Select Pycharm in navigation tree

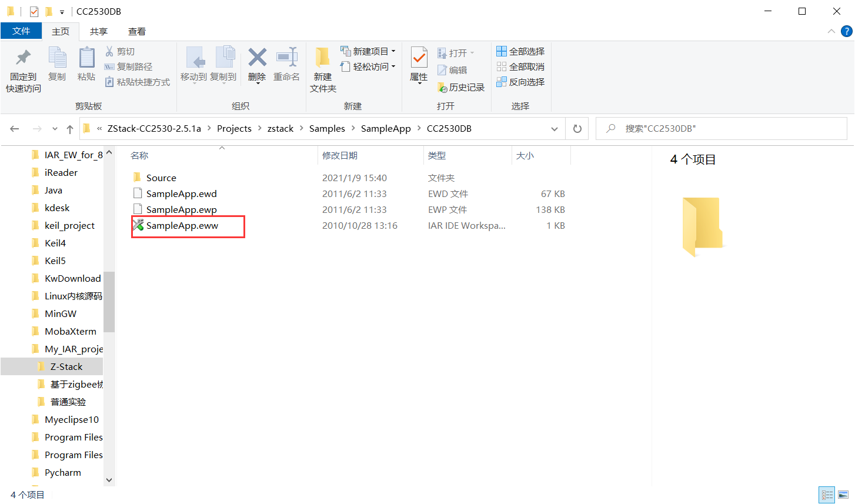click(x=63, y=472)
